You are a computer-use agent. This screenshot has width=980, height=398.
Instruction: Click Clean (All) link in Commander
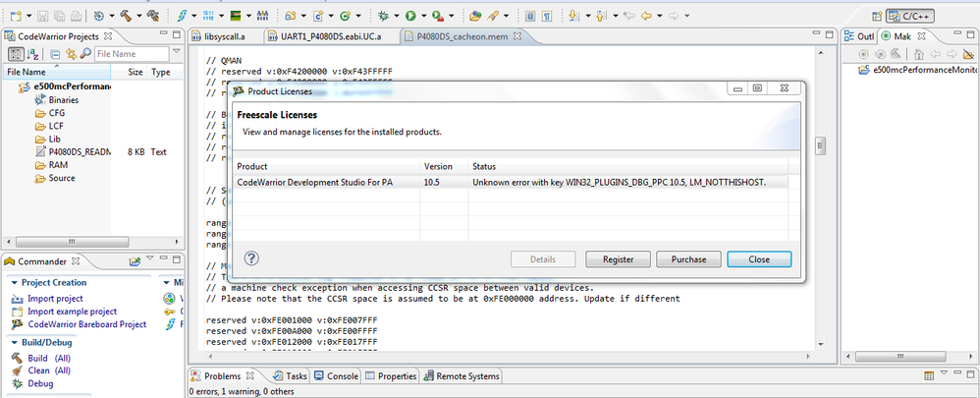click(x=49, y=370)
